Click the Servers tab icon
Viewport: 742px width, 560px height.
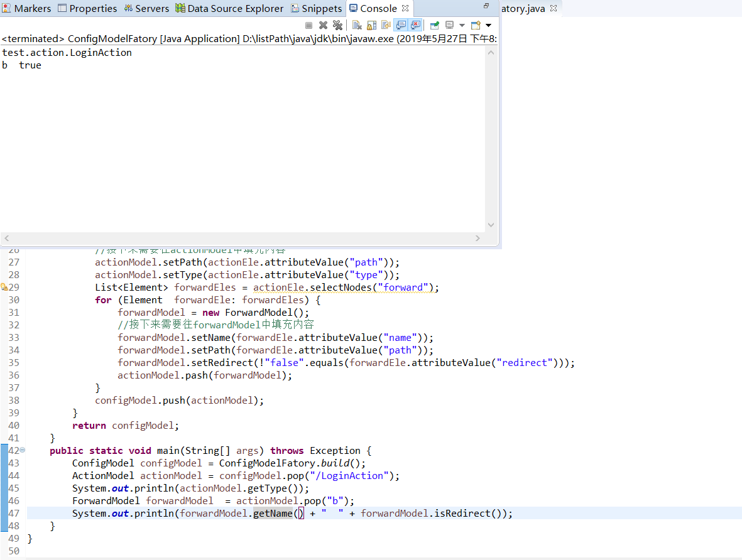coord(128,8)
